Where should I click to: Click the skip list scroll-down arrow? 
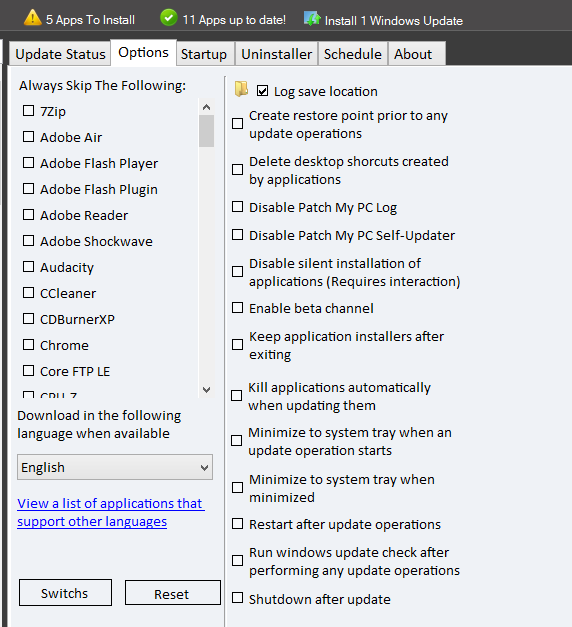tap(206, 389)
